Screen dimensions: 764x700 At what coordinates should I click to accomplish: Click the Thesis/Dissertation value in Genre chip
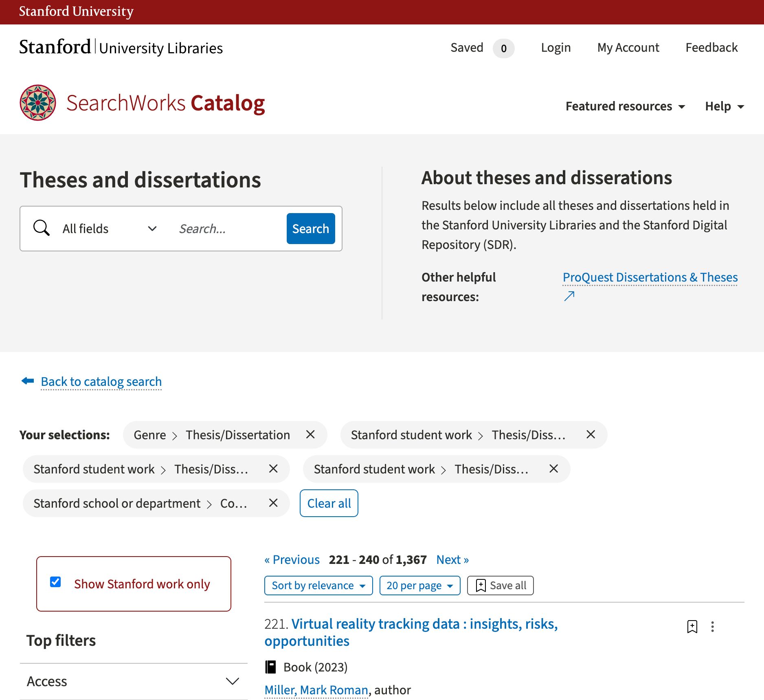tap(238, 435)
